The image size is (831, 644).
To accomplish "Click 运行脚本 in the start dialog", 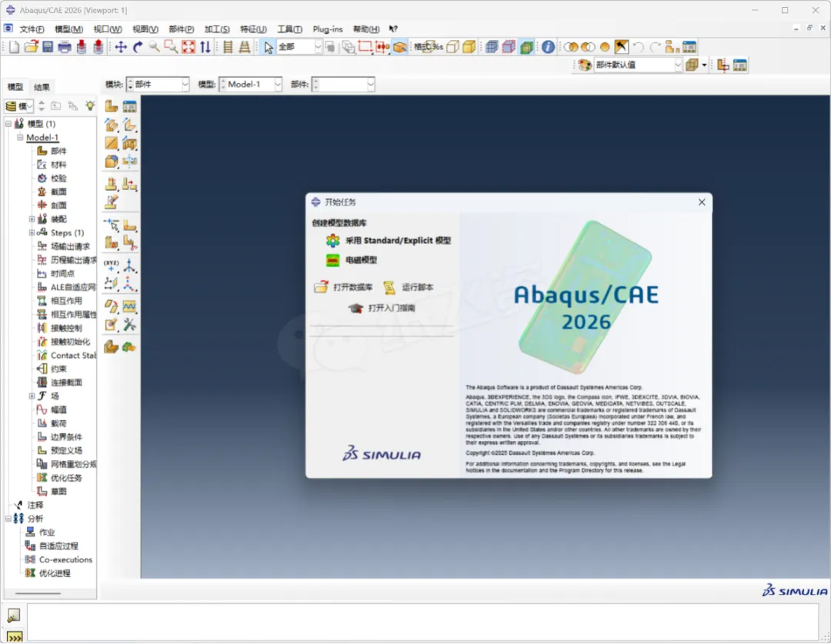I will click(408, 287).
